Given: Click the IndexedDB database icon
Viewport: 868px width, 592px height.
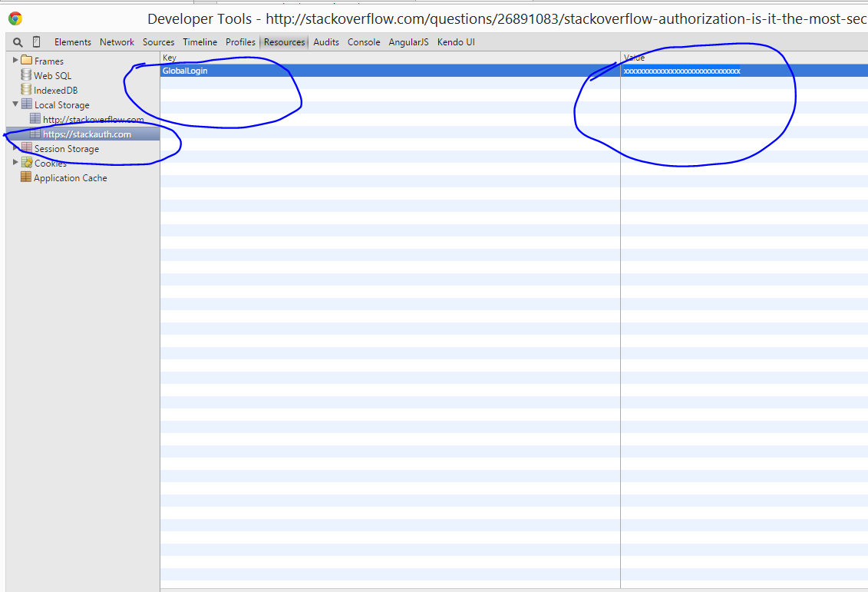Looking at the screenshot, I should click(26, 89).
